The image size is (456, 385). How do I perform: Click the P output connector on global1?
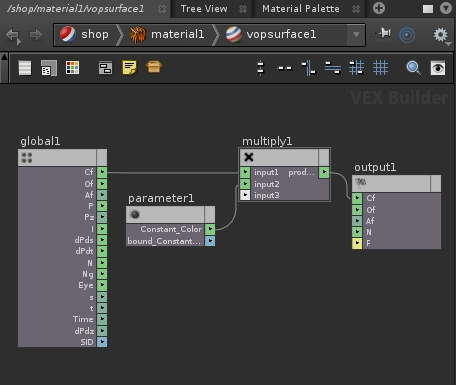click(x=102, y=206)
